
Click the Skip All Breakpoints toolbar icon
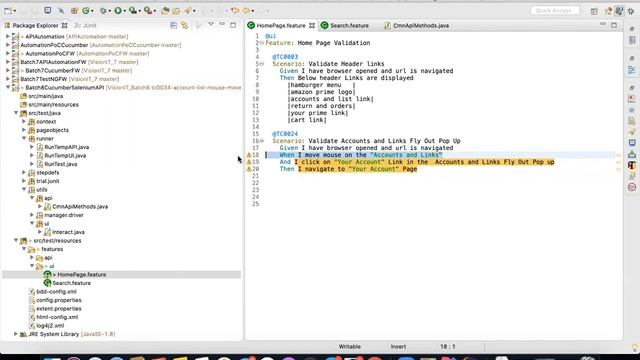tap(61, 11)
